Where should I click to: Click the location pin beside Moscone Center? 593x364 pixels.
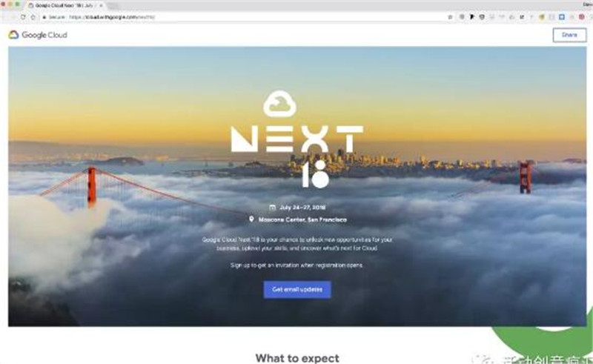(x=251, y=219)
